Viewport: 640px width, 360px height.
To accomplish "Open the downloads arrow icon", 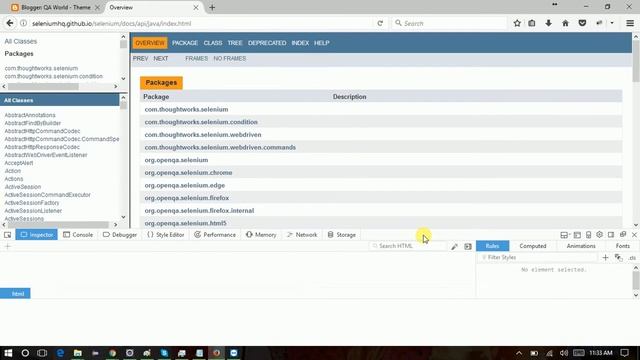I will [549, 23].
